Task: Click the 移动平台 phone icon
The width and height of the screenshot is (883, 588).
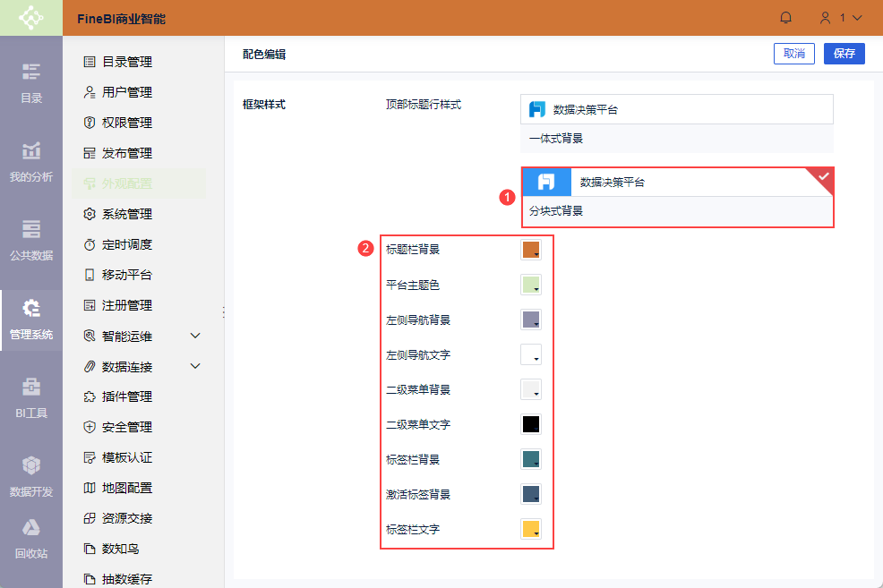Action: 90,275
